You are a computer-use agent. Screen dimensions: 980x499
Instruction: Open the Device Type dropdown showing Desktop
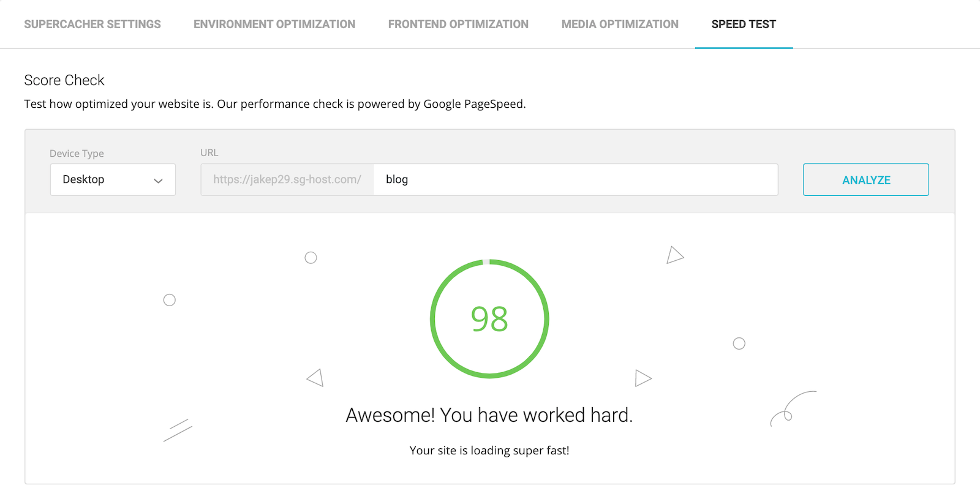click(x=113, y=179)
